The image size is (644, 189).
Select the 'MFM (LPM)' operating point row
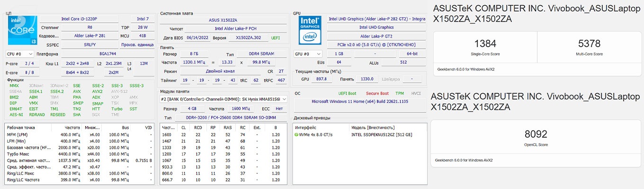tap(80, 135)
